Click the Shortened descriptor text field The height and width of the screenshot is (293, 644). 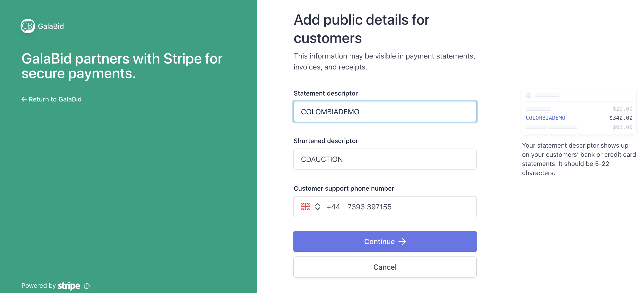click(x=385, y=159)
